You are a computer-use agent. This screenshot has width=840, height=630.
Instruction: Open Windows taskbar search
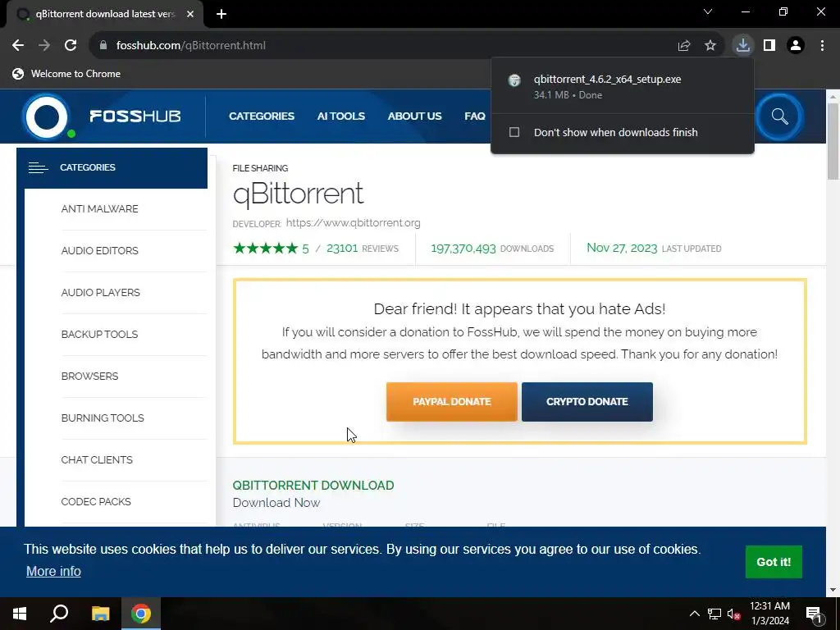click(x=59, y=614)
